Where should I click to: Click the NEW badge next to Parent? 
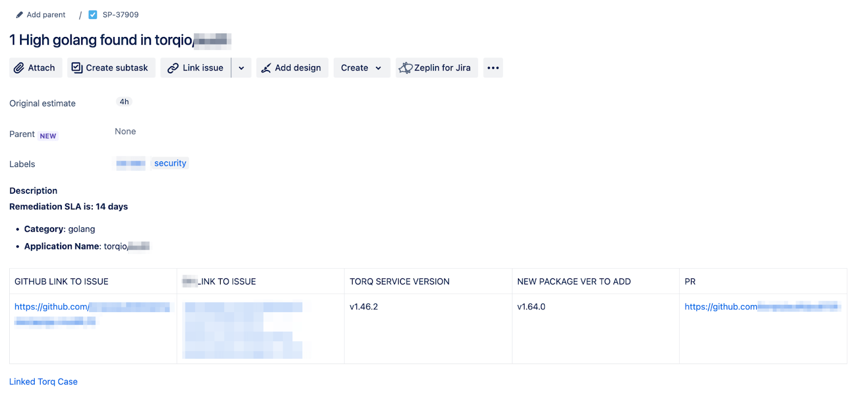tap(48, 136)
